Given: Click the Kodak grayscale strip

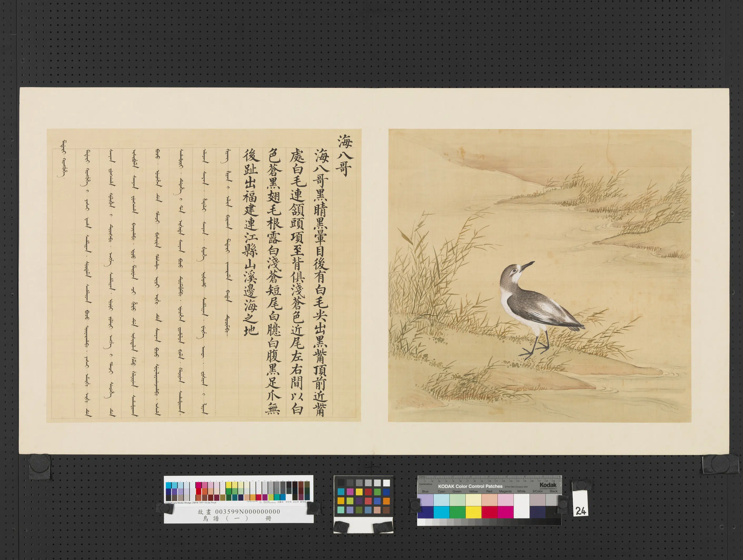Looking at the screenshot, I should (x=489, y=522).
